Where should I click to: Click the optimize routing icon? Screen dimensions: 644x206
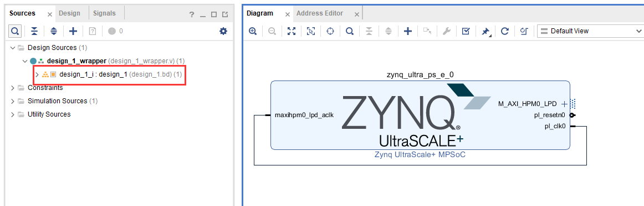(524, 31)
